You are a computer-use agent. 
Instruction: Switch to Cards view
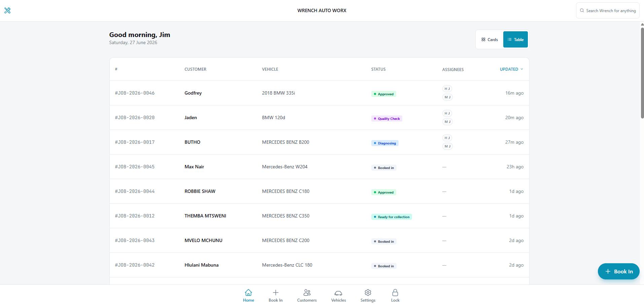[489, 39]
